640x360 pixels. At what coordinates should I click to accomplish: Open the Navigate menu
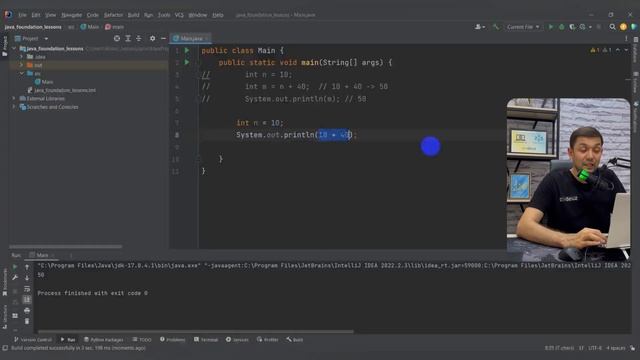(x=71, y=15)
